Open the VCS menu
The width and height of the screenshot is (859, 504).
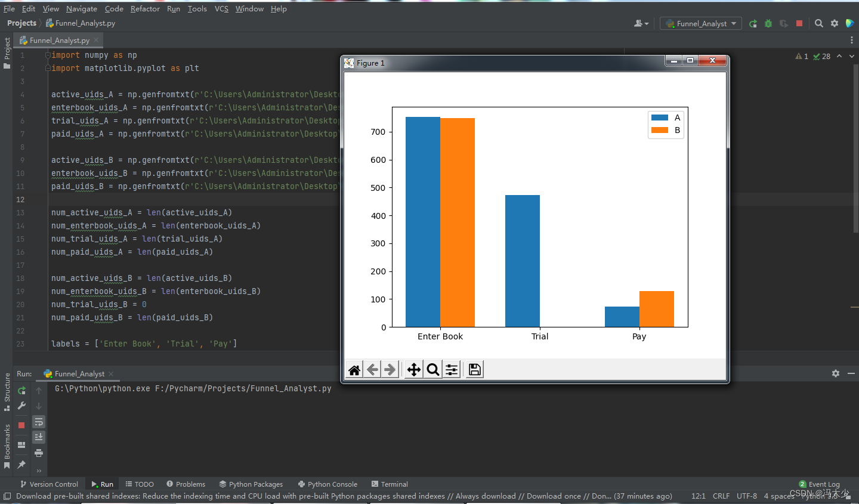pyautogui.click(x=221, y=9)
